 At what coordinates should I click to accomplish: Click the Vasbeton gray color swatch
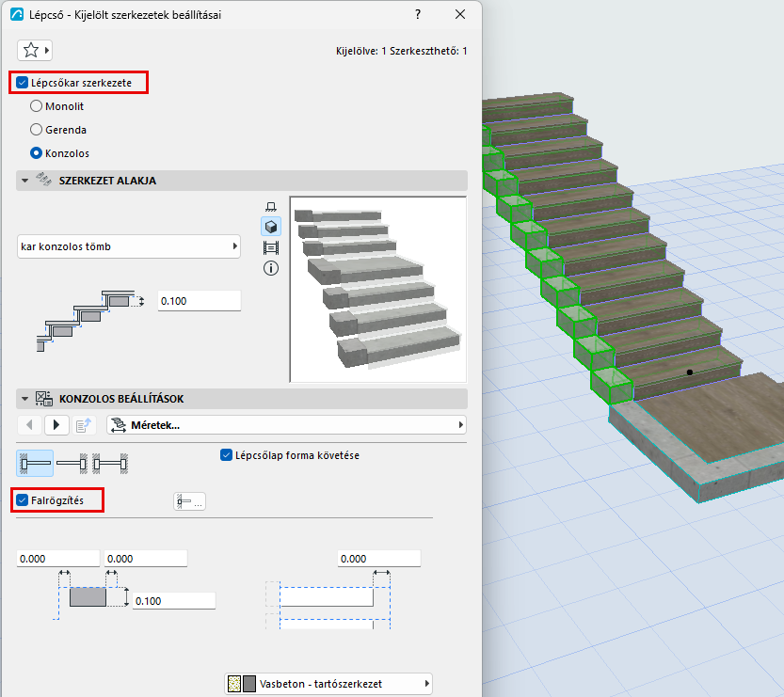point(249,684)
